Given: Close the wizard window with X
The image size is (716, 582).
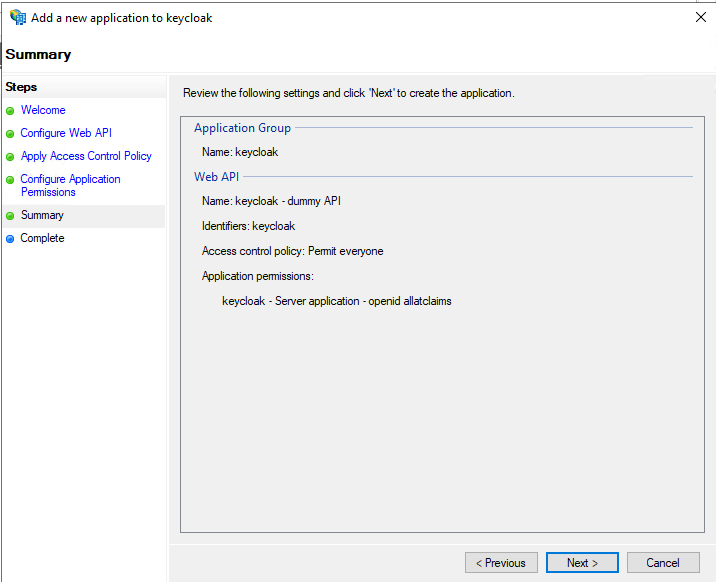Looking at the screenshot, I should pos(700,17).
